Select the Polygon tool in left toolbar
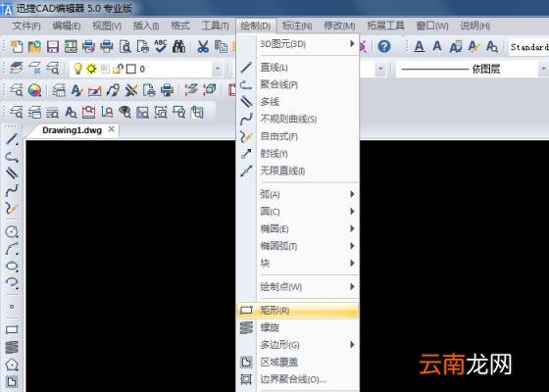 point(12,365)
